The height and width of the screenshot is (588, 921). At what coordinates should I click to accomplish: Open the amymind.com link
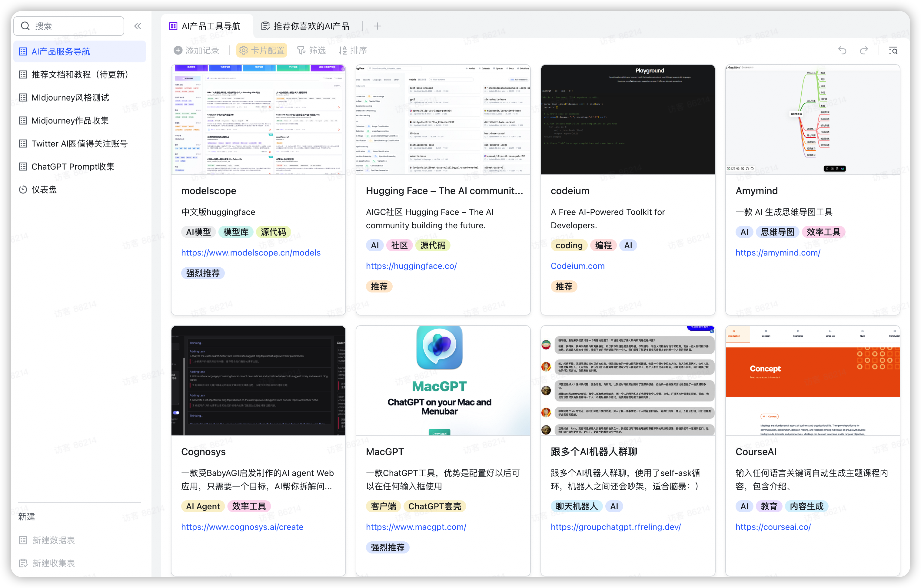(778, 253)
